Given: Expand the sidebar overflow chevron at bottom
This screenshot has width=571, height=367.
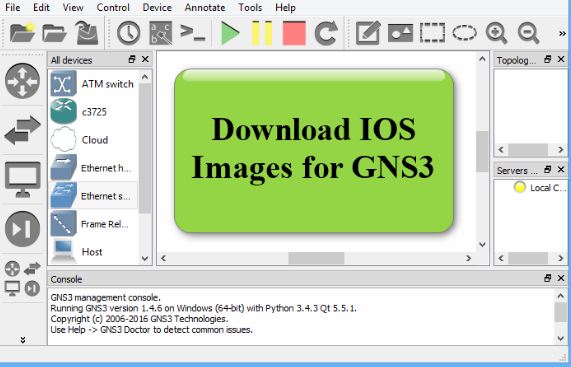Looking at the screenshot, I should (23, 340).
